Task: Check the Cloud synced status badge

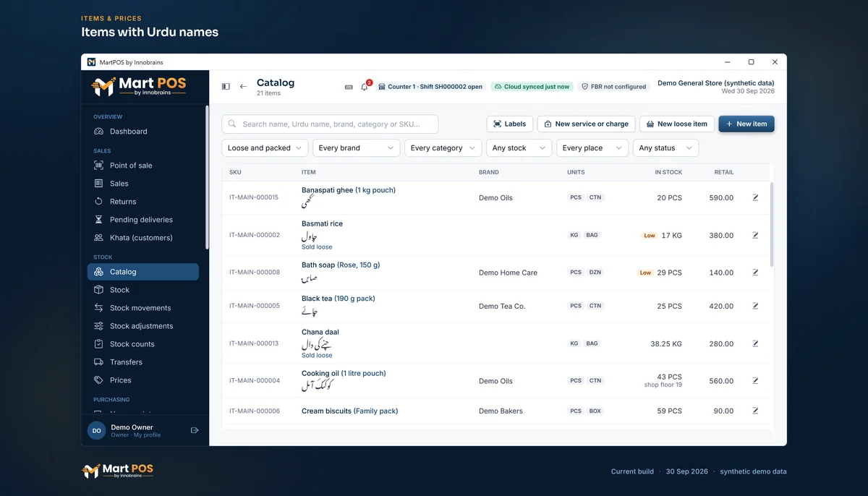Action: click(532, 87)
